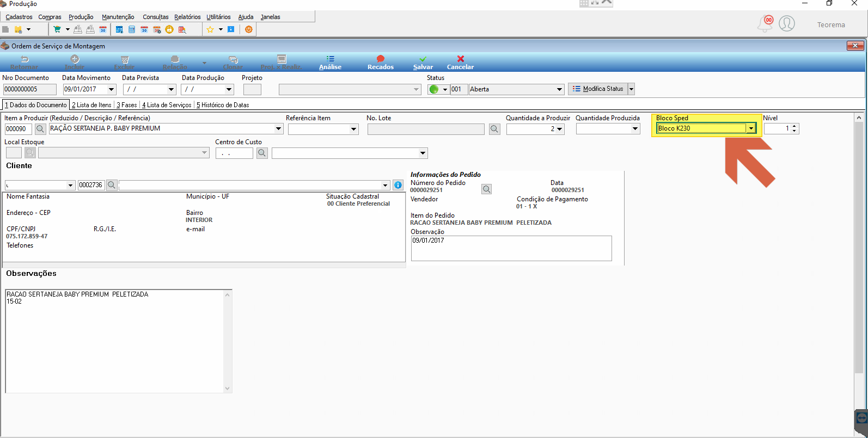The image size is (868, 438).
Task: Open the green status color dropdown
Action: point(445,89)
